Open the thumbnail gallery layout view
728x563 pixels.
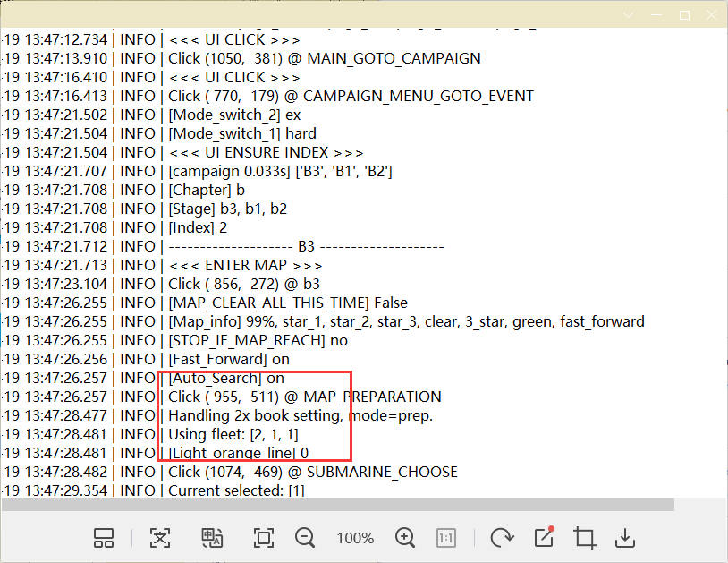(x=104, y=538)
